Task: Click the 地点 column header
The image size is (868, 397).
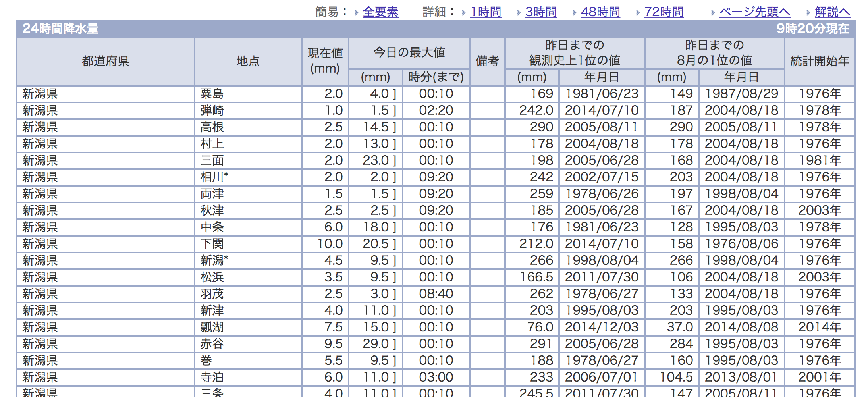Action: (x=248, y=61)
